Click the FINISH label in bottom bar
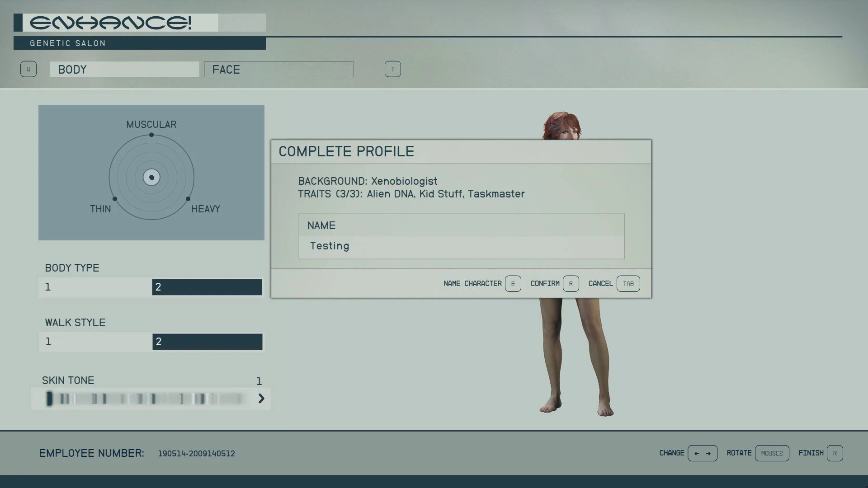This screenshot has width=868, height=488. coord(811,453)
